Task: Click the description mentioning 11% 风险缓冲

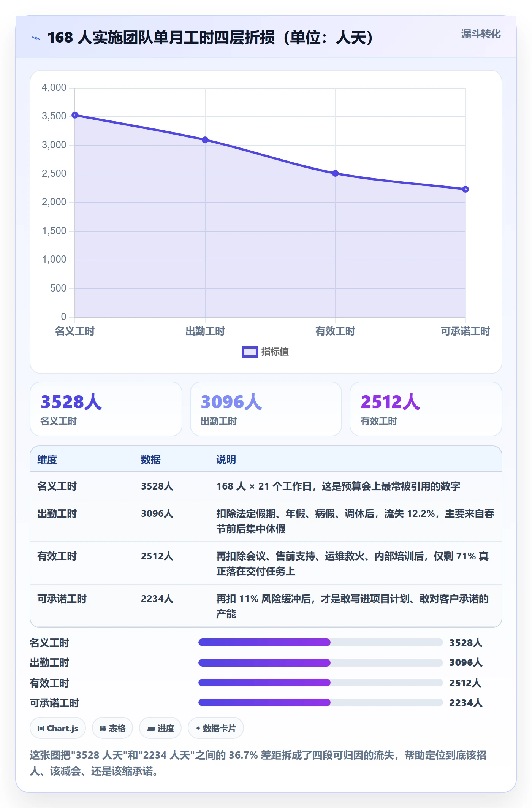Action: 353,606
